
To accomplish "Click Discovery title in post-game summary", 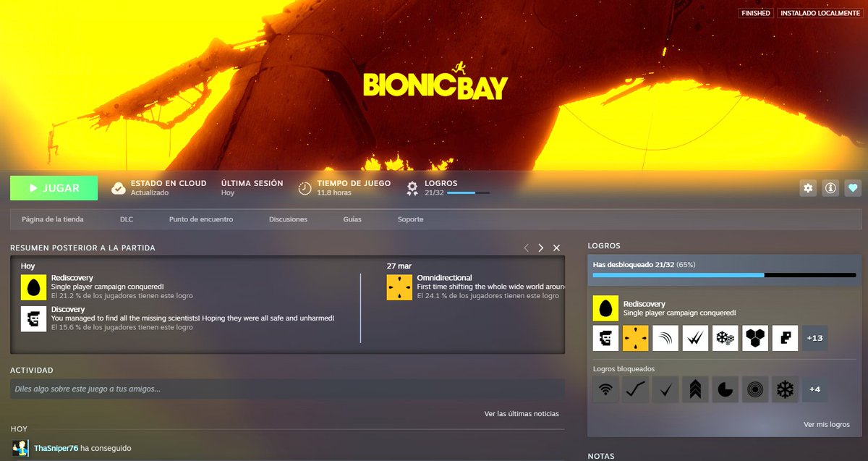I will pyautogui.click(x=68, y=310).
